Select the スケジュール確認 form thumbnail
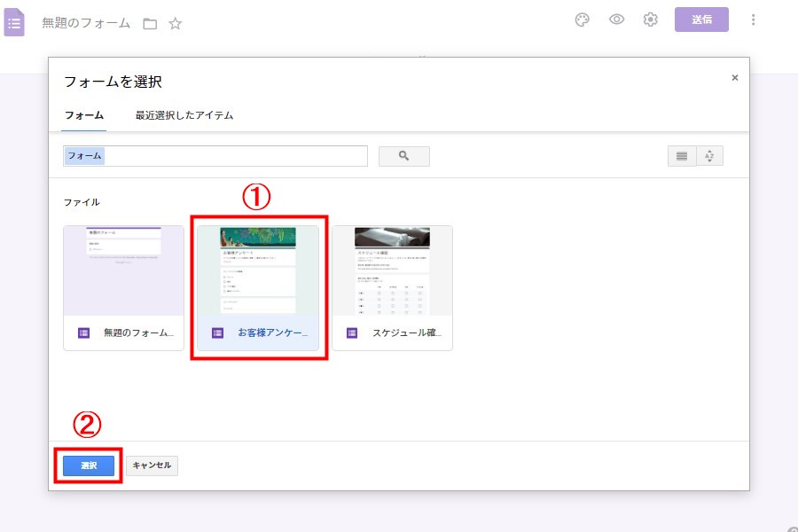 tap(392, 287)
